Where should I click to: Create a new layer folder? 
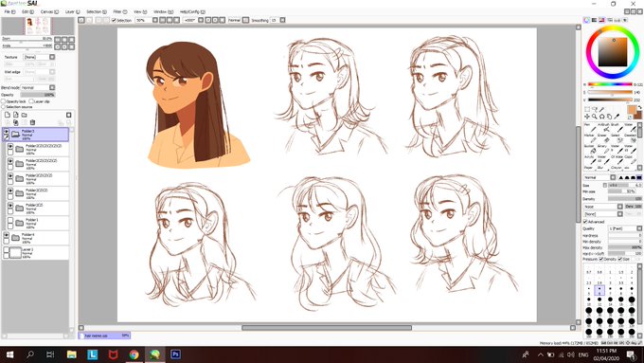click(25, 115)
